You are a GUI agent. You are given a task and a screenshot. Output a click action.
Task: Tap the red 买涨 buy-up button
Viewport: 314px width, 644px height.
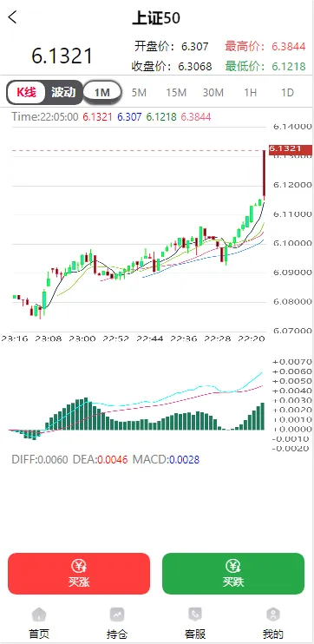pos(79,574)
